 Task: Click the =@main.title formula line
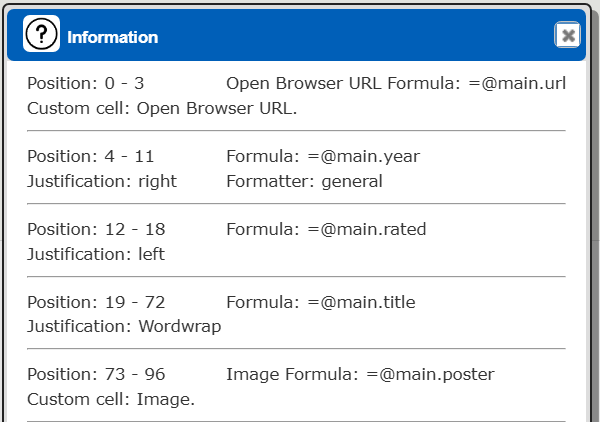(x=320, y=302)
